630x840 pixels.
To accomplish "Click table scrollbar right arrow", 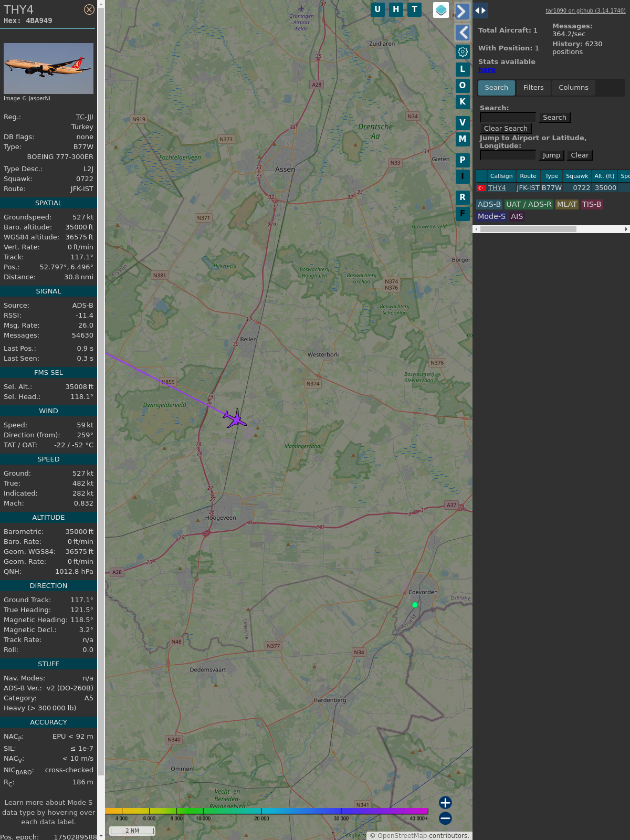I will click(626, 229).
